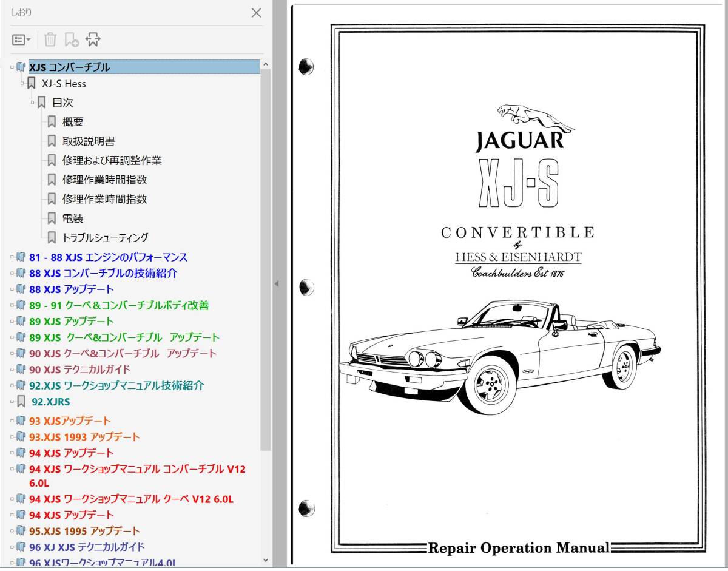This screenshot has width=728, height=571.
Task: Click bookmarks panel scroll down arrow
Action: click(x=266, y=561)
